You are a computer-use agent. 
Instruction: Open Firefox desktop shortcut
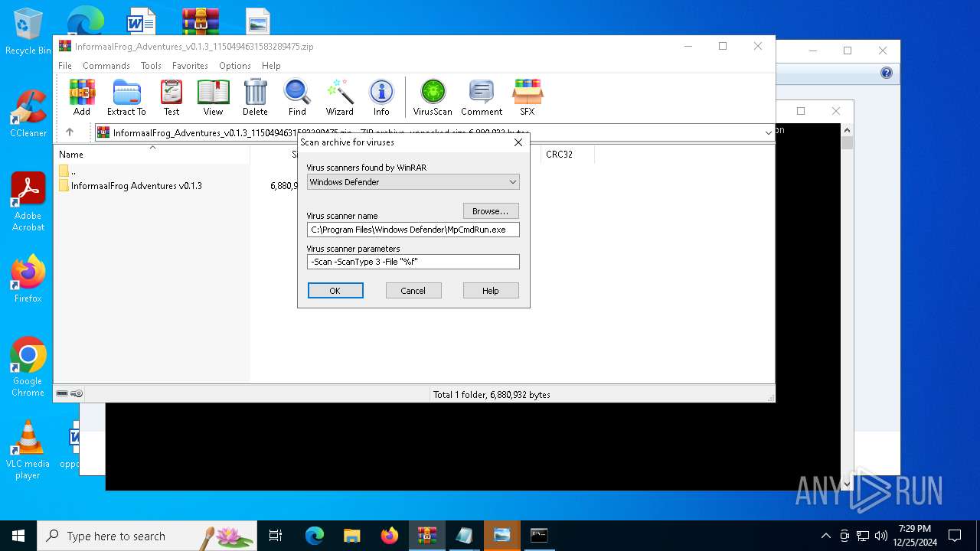pyautogui.click(x=28, y=279)
